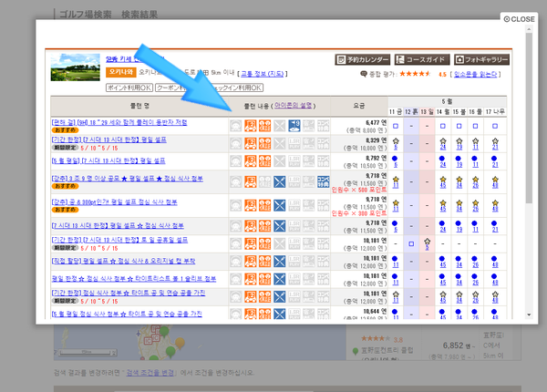Click the speech bubble icon beside the overall rating
Image resolution: width=547 pixels, height=392 pixels.
click(x=364, y=74)
